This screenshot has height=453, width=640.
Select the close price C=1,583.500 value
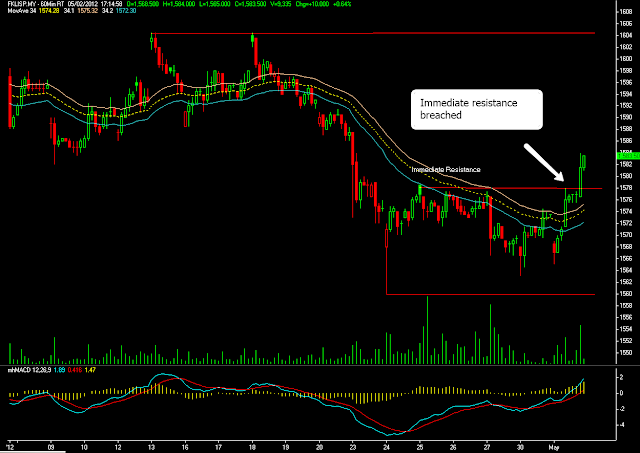(x=250, y=4)
